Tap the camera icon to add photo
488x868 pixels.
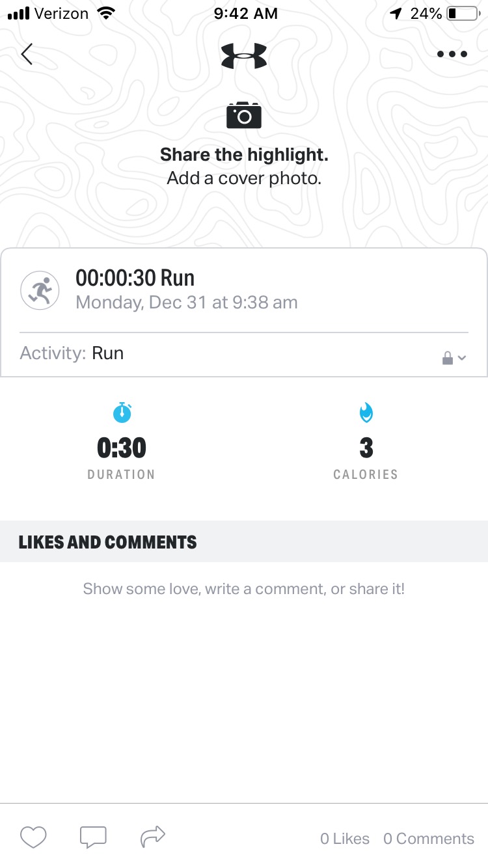244,115
